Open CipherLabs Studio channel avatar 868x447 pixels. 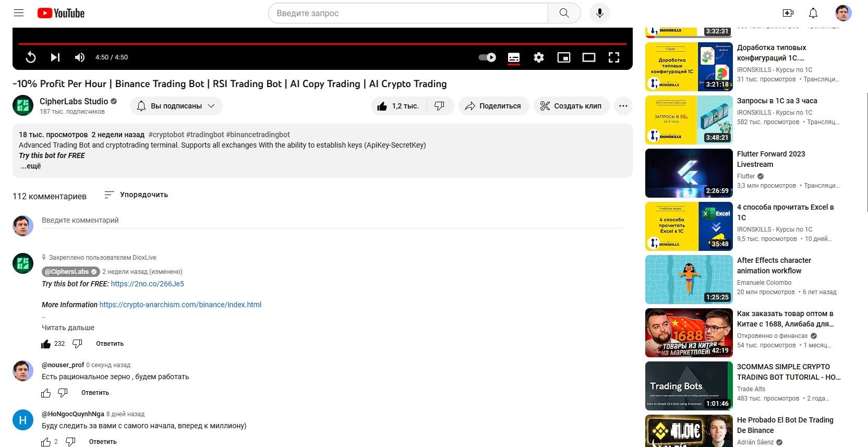pyautogui.click(x=23, y=105)
